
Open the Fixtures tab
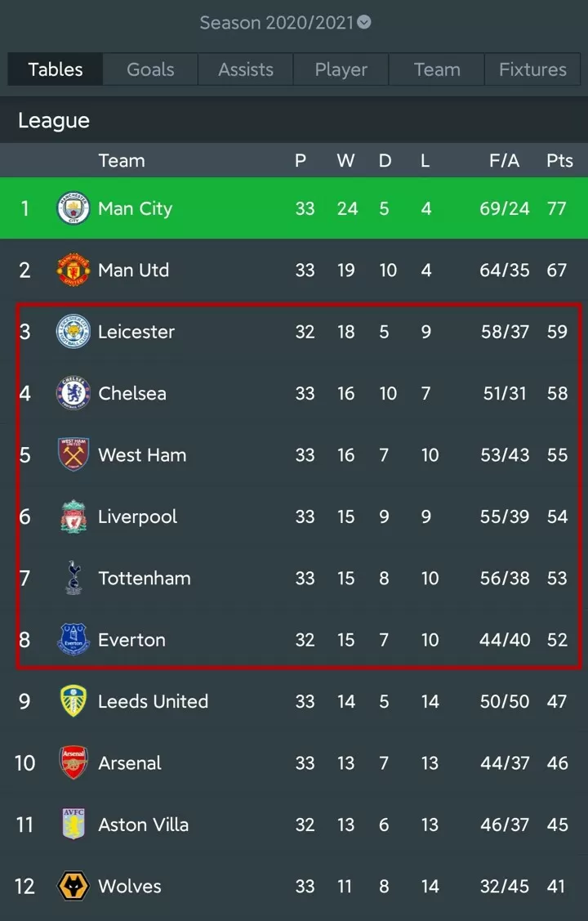point(532,69)
